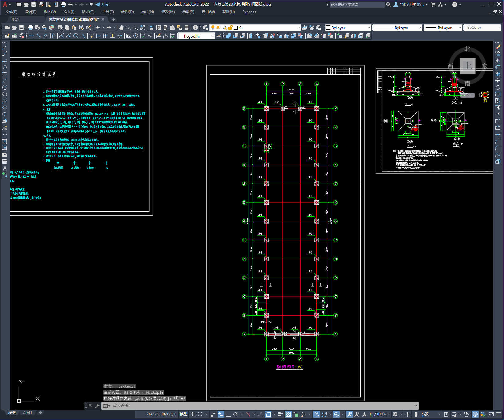Viewport: 504px width, 420px height.
Task: Click the ViewCube top face 上
Action: coord(468,66)
